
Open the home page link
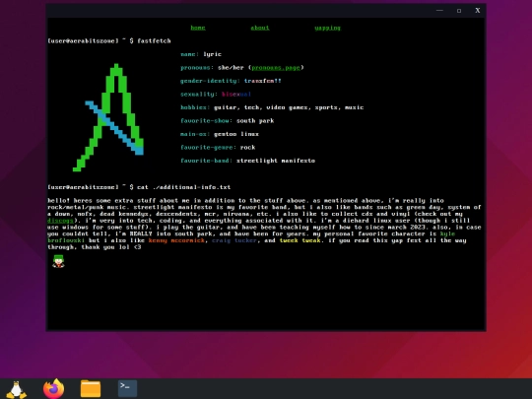tap(198, 28)
